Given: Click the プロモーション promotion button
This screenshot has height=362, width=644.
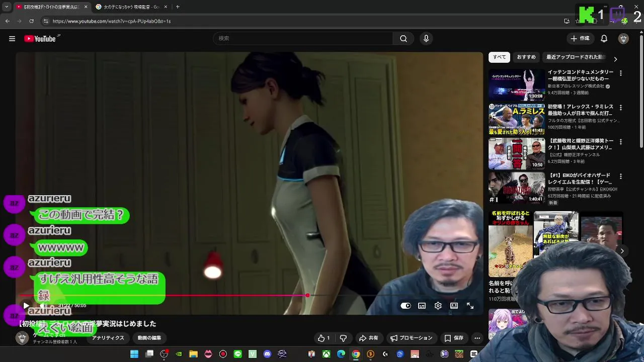Looking at the screenshot, I should click(x=412, y=338).
